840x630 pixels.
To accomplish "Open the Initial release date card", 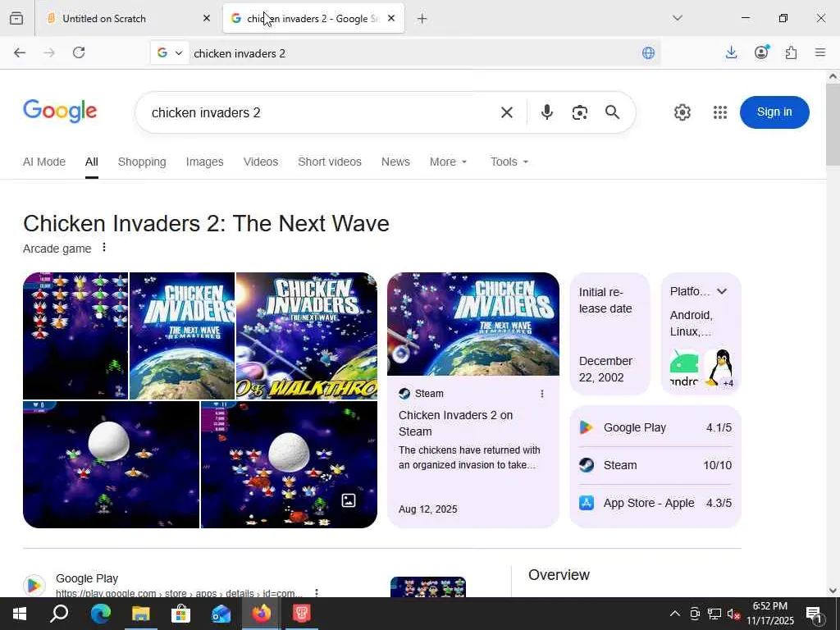I will pos(609,335).
